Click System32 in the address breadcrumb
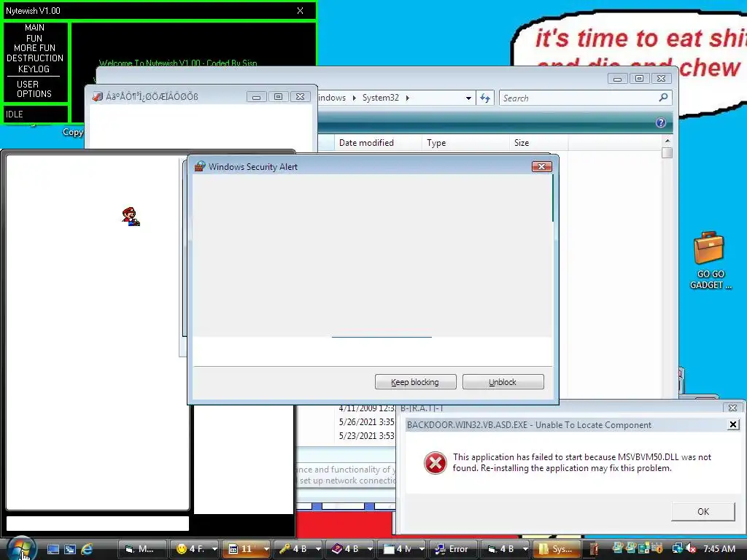Viewport: 747px width, 560px height. coord(381,98)
